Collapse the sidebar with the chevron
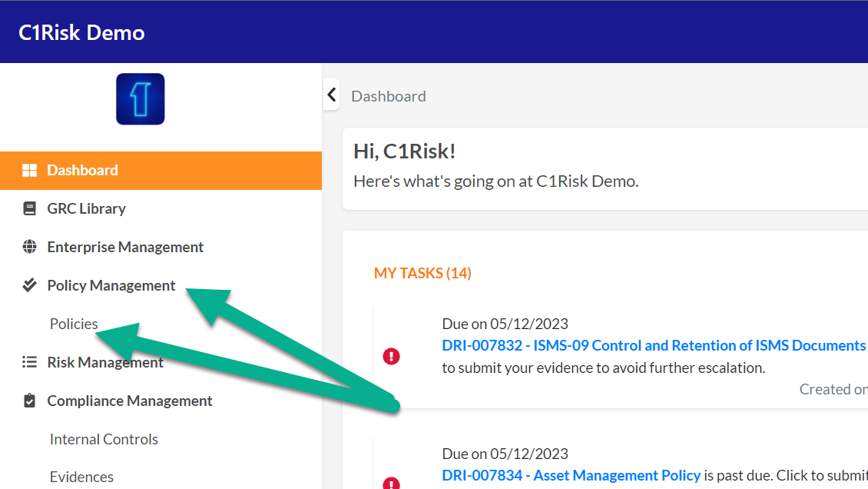Image resolution: width=868 pixels, height=489 pixels. coord(332,95)
